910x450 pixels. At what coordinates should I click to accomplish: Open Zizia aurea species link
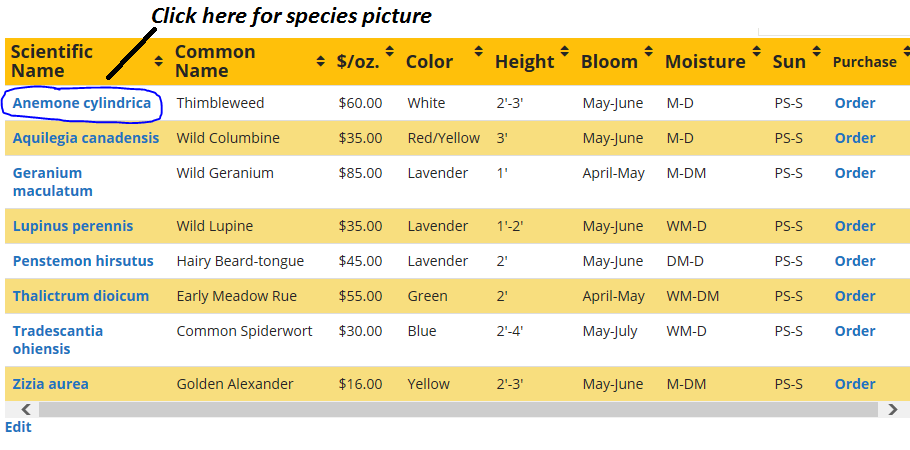tap(50, 384)
